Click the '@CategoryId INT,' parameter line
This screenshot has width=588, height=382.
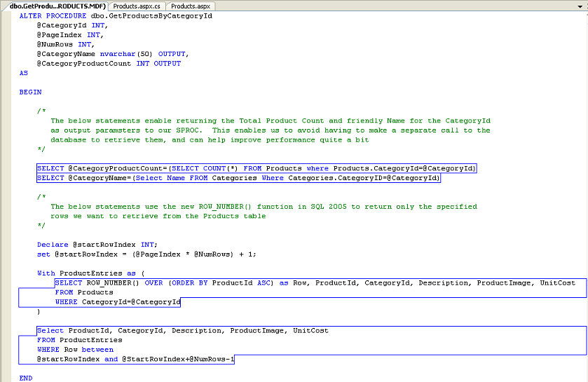click(72, 25)
